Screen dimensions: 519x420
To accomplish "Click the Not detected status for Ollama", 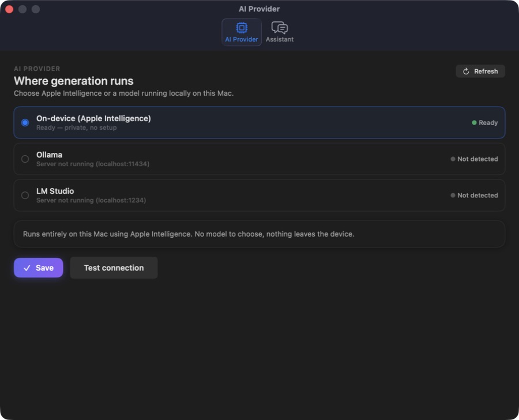I will (475, 159).
